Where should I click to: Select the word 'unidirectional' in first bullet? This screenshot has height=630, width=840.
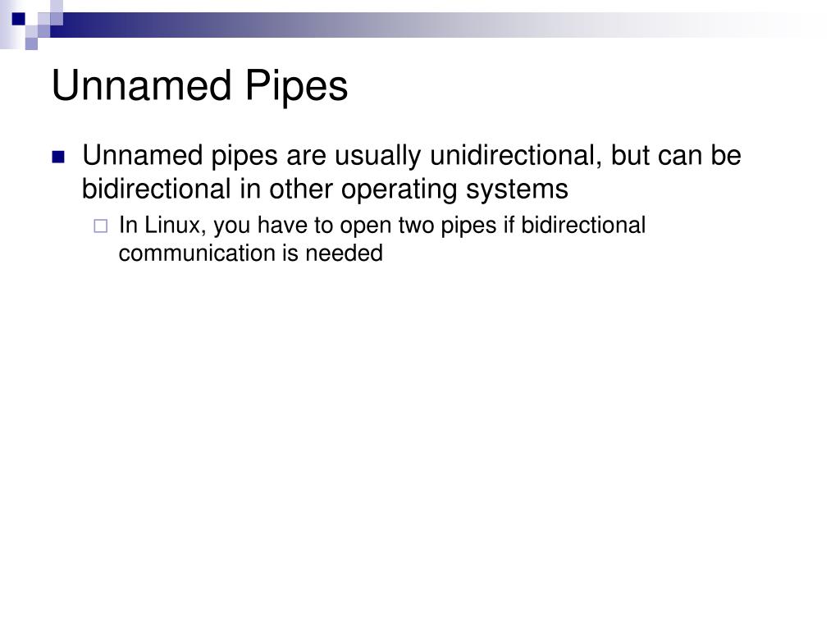[x=514, y=155]
